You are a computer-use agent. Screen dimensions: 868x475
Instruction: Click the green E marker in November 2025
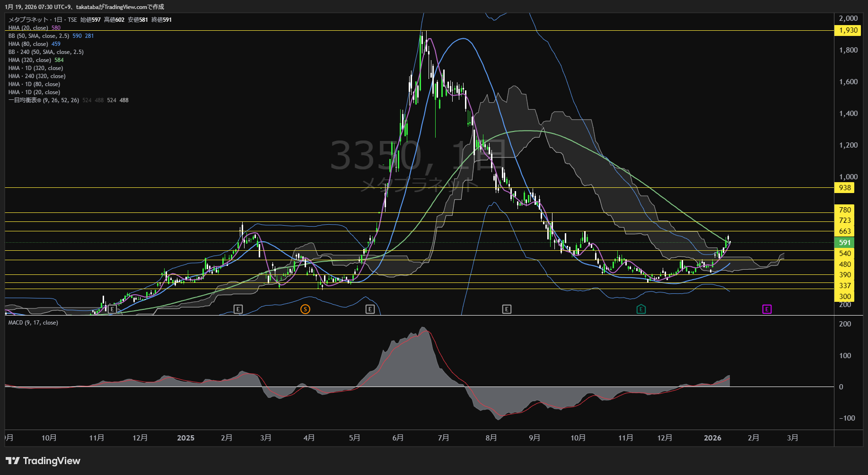click(x=641, y=309)
